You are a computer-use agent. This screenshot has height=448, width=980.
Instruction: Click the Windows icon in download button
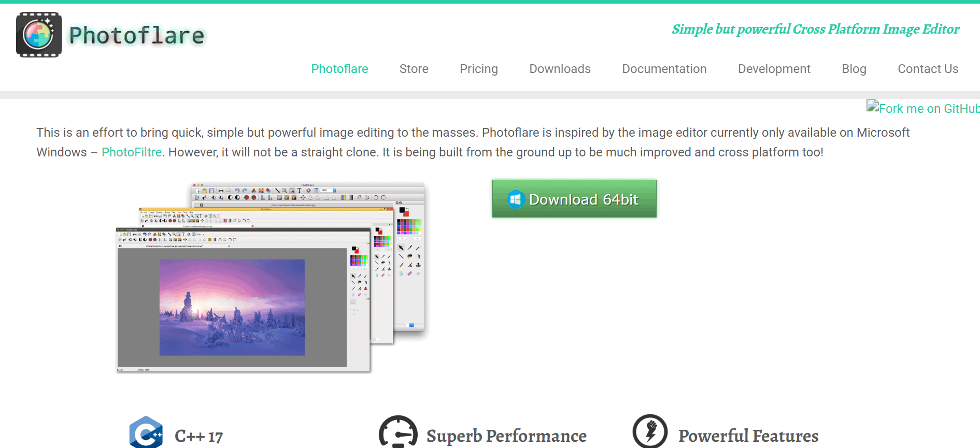tap(515, 199)
